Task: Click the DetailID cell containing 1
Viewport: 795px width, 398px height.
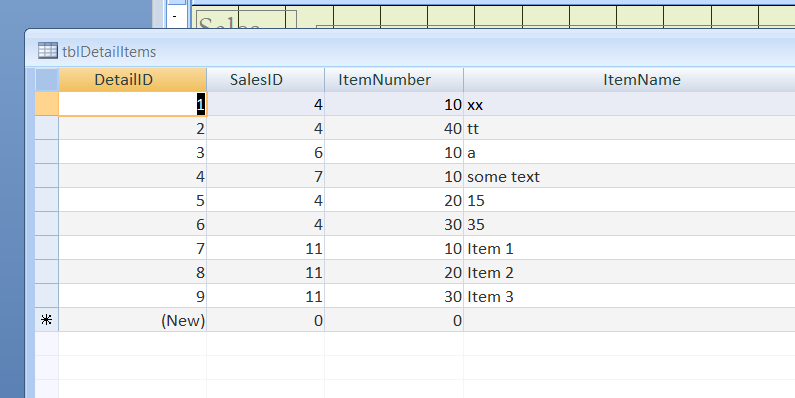Action: tap(133, 104)
